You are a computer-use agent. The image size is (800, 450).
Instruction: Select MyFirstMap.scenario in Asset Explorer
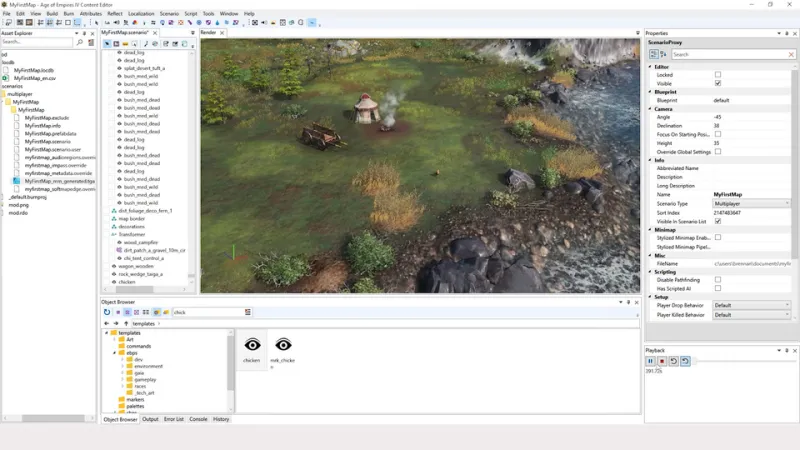coord(47,141)
